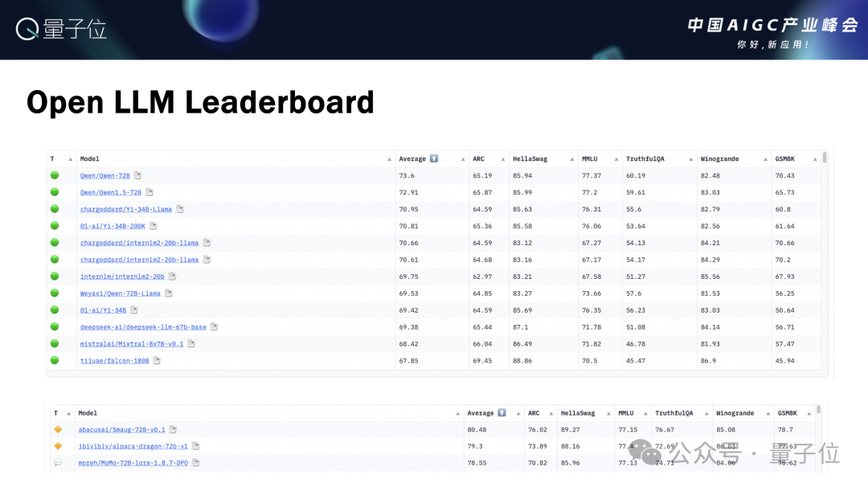
Task: Sort arrow of bottom table Model column
Action: pos(458,414)
